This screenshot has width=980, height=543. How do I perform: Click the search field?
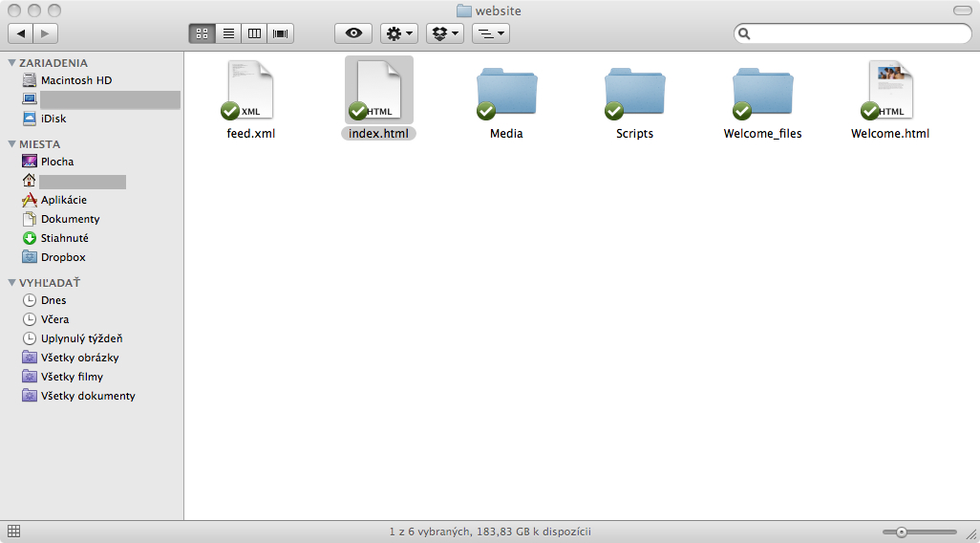[x=853, y=33]
